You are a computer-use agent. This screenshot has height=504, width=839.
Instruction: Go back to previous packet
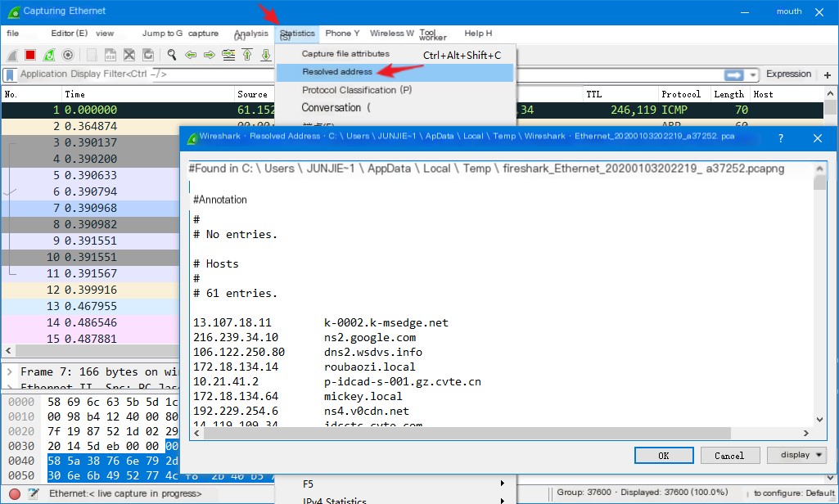191,55
